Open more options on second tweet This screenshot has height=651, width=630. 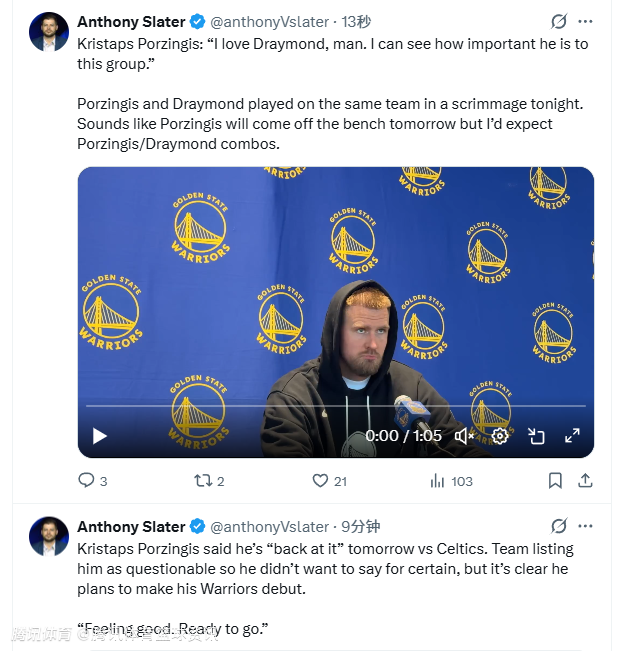pos(586,526)
